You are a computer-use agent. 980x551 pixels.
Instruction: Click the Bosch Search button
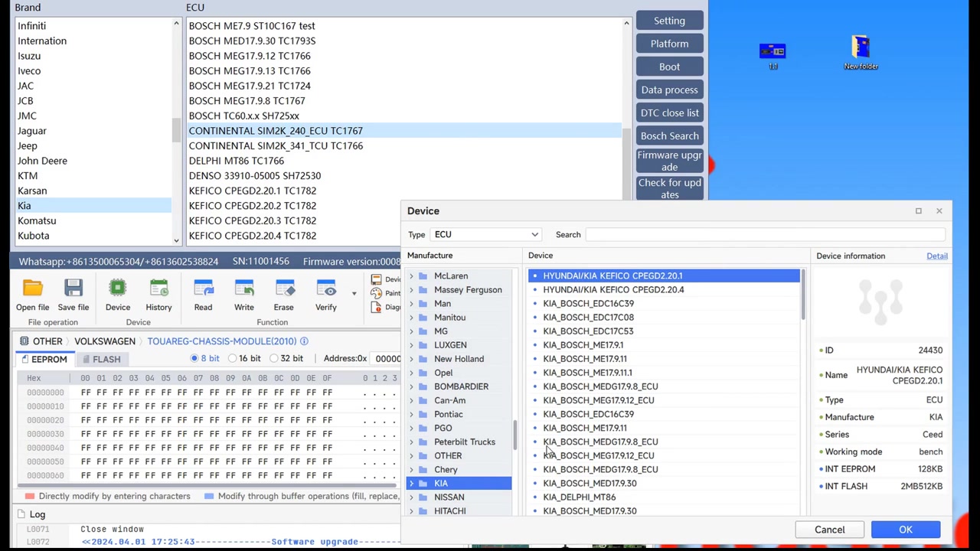pos(669,135)
